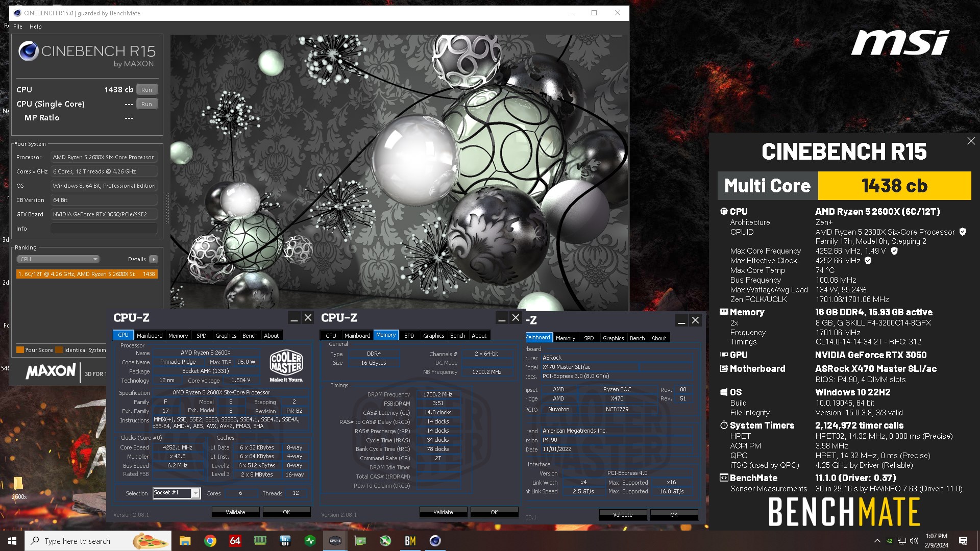Open the graphics card tool taskbar icon
Image resolution: width=980 pixels, height=551 pixels.
pyautogui.click(x=360, y=541)
